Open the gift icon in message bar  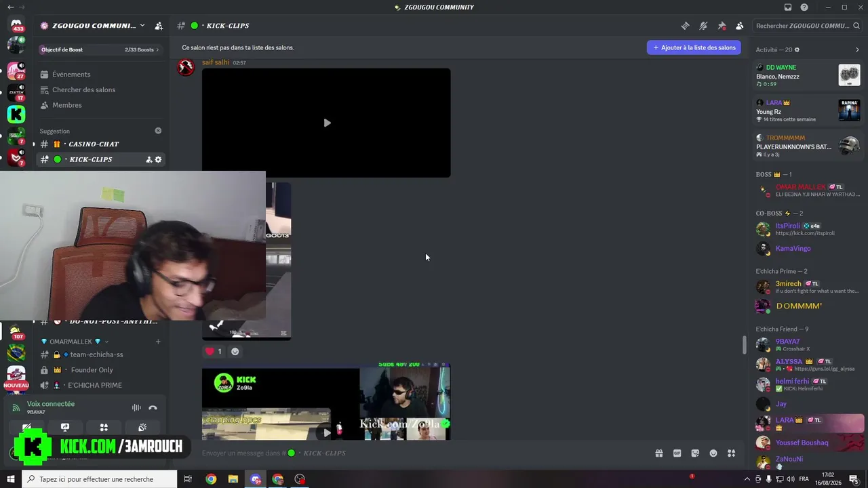658,453
